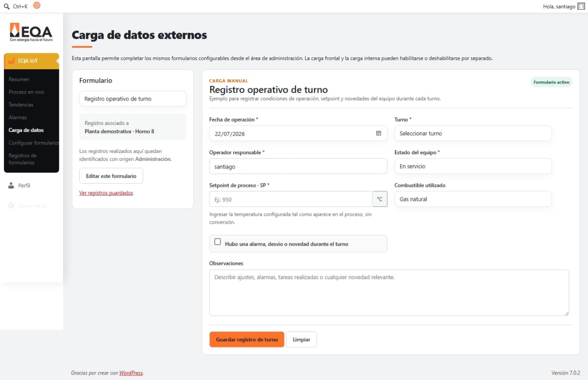Click 'Planta demostrativa · Horno 8' text
The height and width of the screenshot is (380, 588).
[119, 131]
